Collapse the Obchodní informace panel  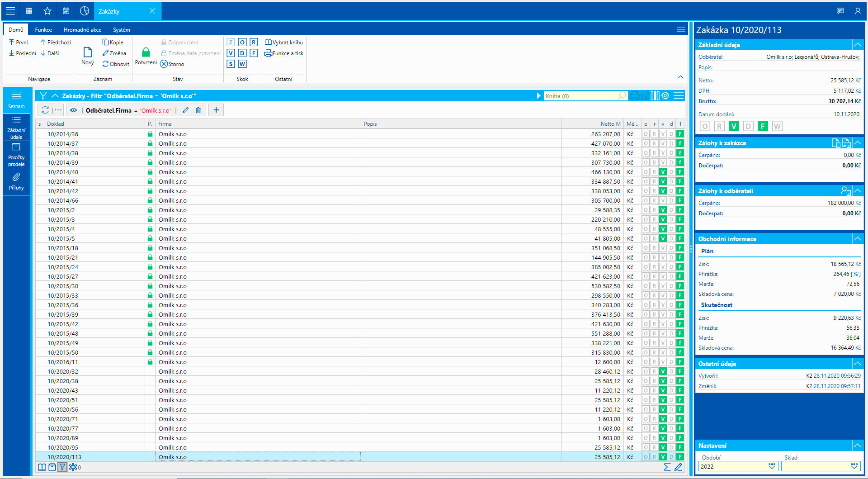[857, 239]
